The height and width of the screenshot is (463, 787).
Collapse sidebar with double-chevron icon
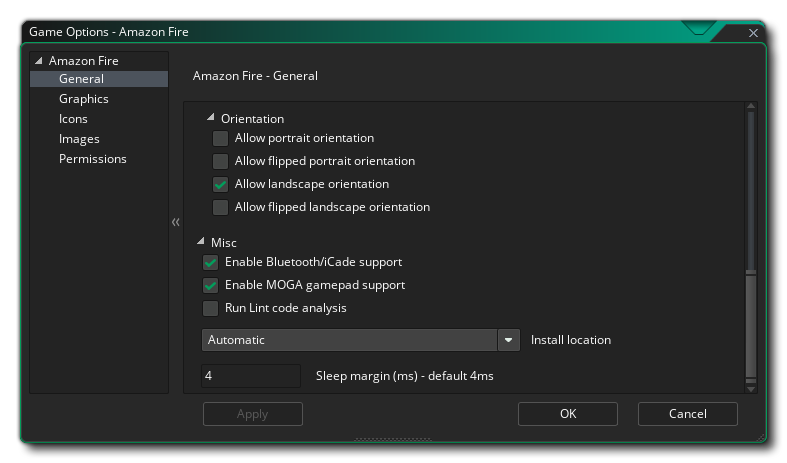(176, 222)
